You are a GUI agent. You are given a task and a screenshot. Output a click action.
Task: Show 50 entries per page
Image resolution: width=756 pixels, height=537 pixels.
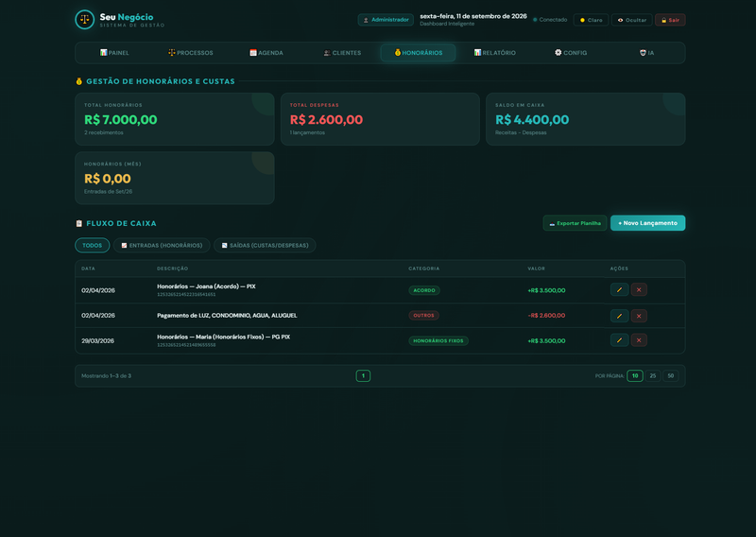(671, 376)
